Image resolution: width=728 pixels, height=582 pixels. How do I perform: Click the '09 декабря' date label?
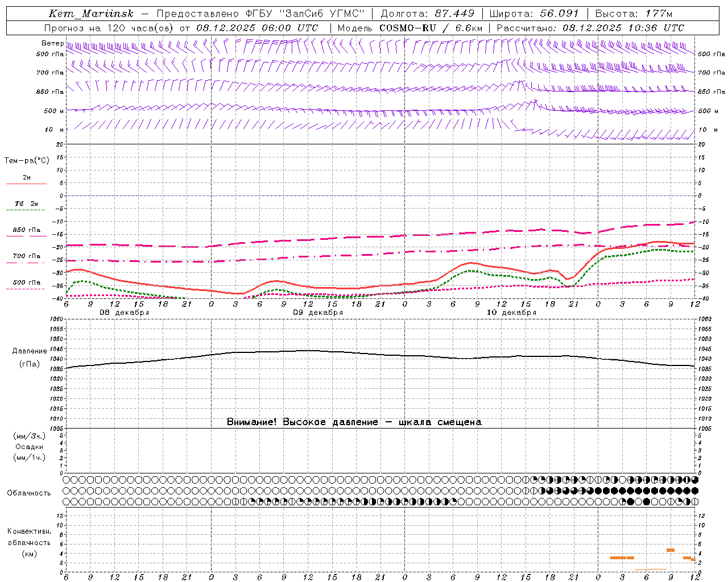click(318, 313)
